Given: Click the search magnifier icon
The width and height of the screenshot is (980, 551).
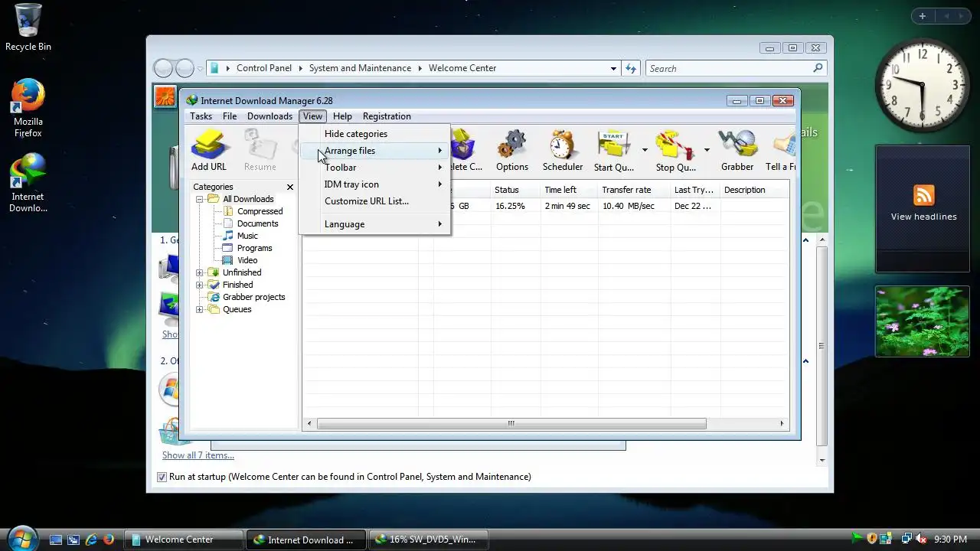Looking at the screenshot, I should (818, 68).
